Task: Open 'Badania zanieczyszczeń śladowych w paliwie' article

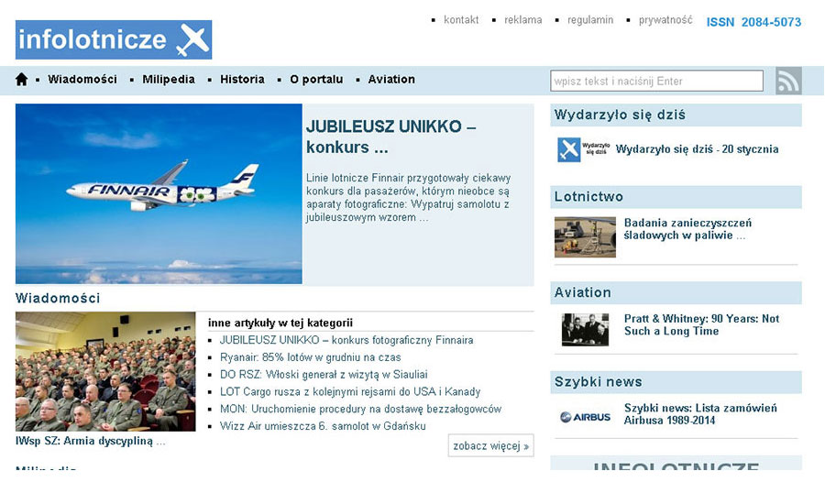Action: tap(688, 229)
